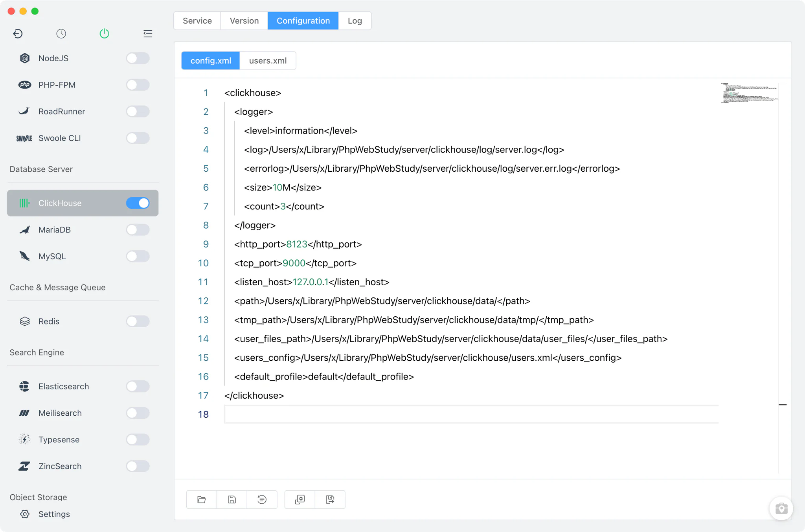Click the 127.0.0.1 listen_host value
The height and width of the screenshot is (532, 805).
[x=311, y=282]
